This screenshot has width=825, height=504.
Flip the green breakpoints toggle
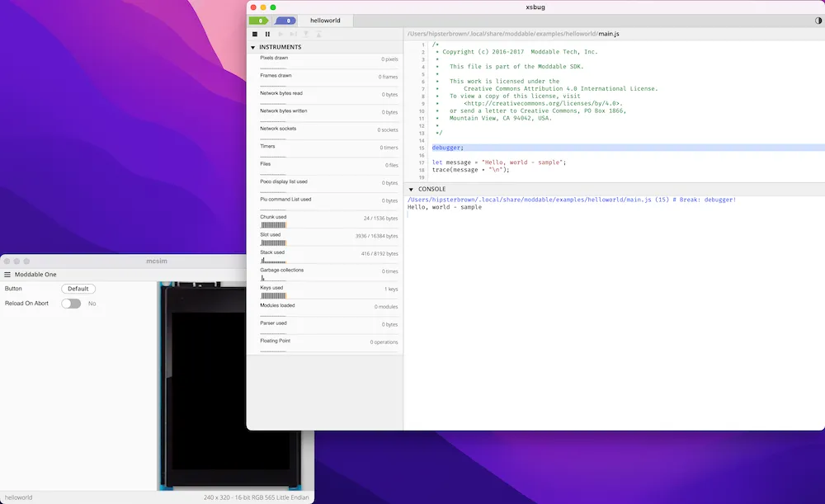(x=260, y=20)
